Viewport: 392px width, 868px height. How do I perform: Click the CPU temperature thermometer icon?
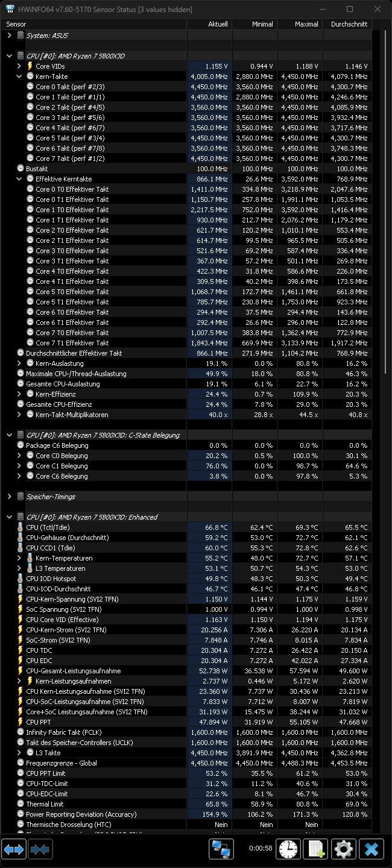click(22, 527)
